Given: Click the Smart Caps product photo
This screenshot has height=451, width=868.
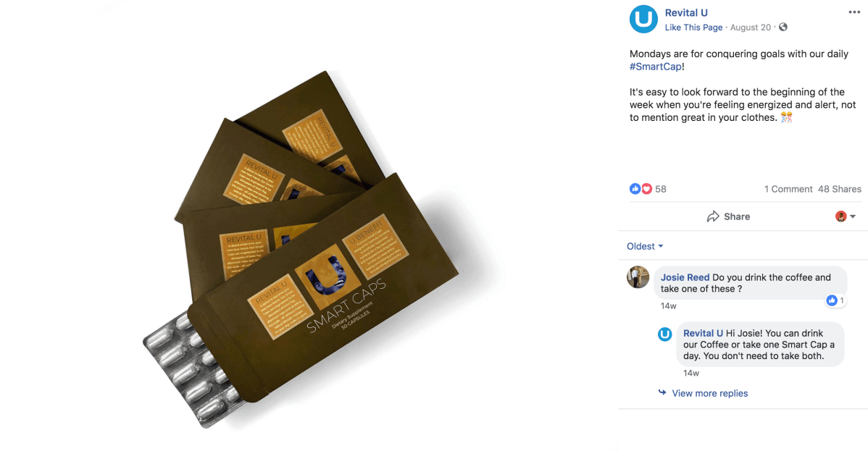Looking at the screenshot, I should 301,249.
